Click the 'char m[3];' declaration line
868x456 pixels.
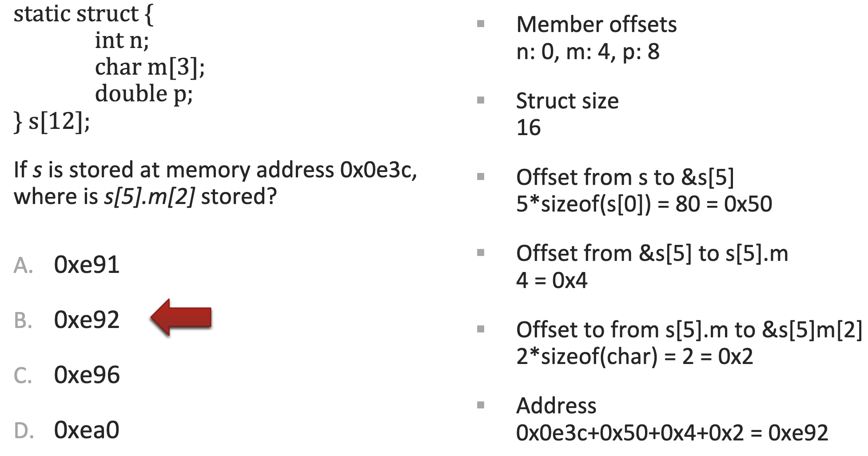point(150,67)
